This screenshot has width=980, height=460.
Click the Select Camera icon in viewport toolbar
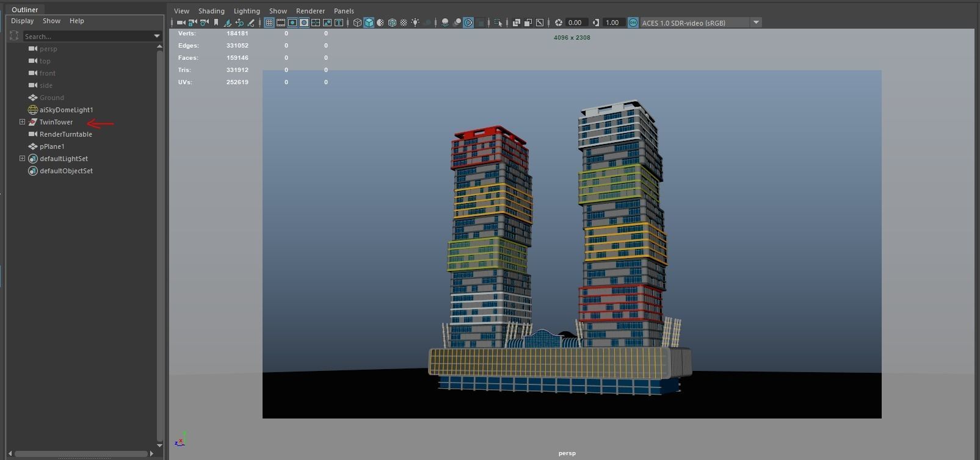[x=181, y=23]
